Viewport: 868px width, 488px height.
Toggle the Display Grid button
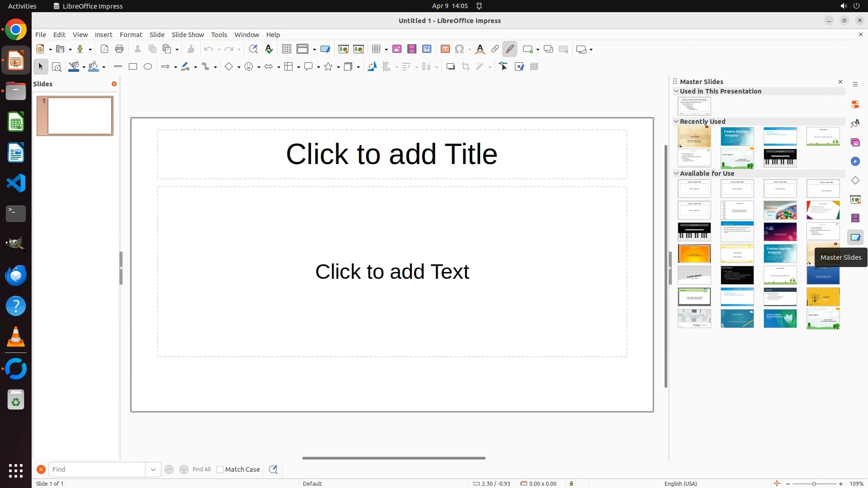point(287,49)
